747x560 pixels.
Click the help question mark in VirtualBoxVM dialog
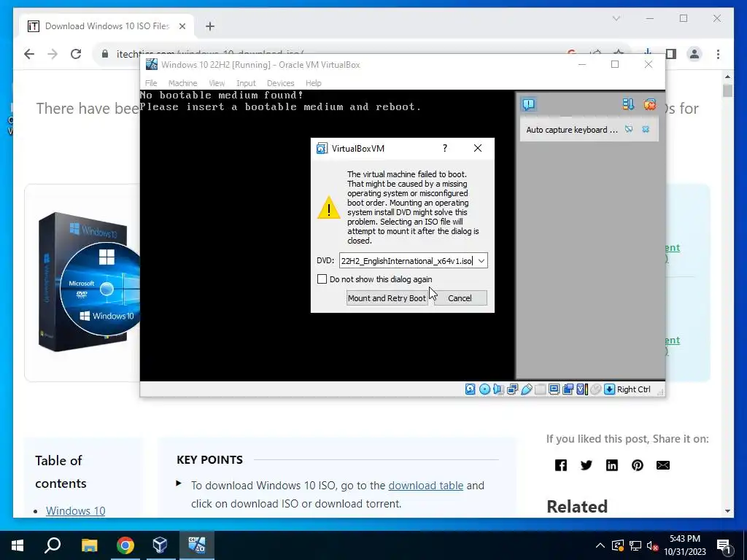pos(445,148)
